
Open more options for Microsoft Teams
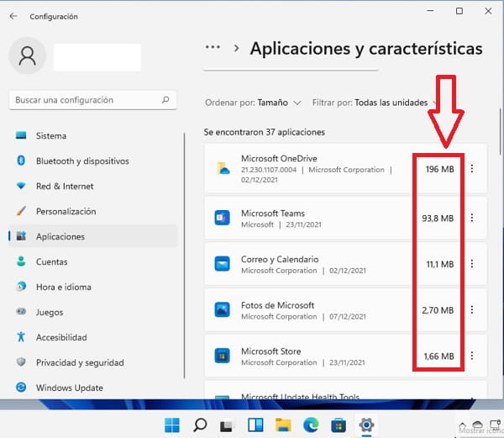(472, 218)
